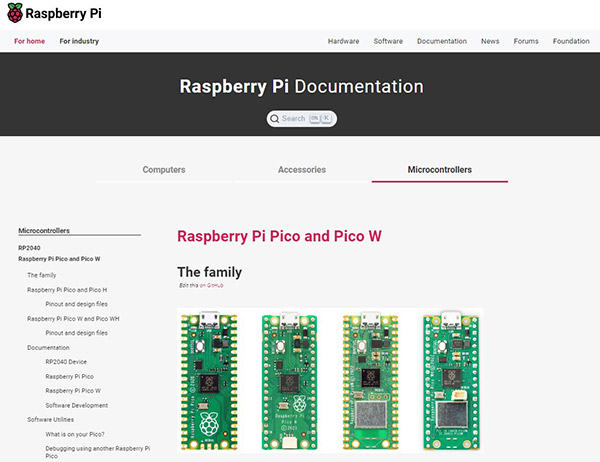Viewport: 600px width, 462px height.
Task: Click the fourth board image, Pico WH
Action: 451,381
